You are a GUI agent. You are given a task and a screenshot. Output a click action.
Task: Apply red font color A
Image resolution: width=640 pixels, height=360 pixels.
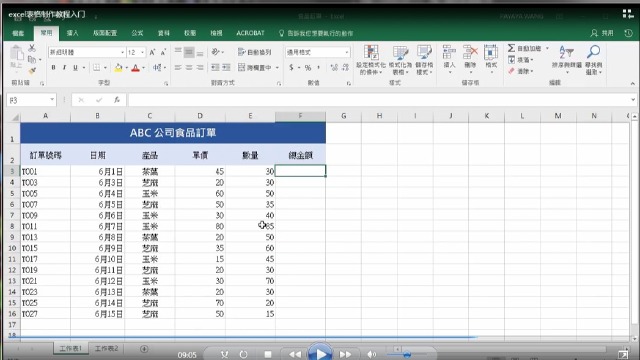click(136, 68)
